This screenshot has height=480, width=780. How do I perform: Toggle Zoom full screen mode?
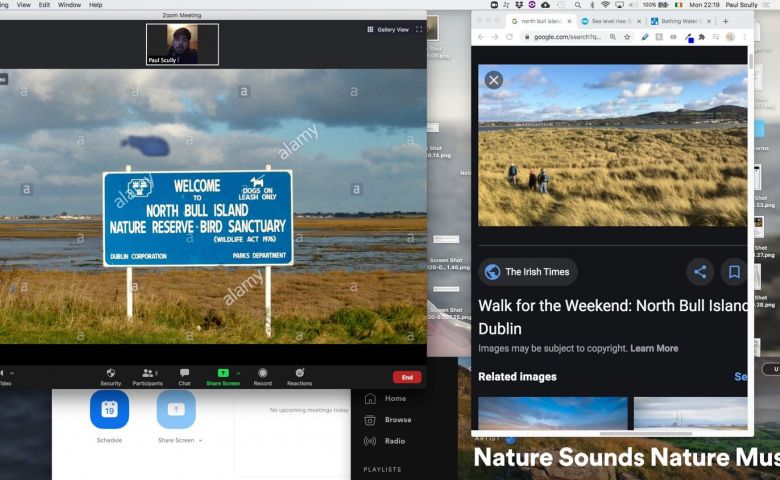[x=419, y=30]
